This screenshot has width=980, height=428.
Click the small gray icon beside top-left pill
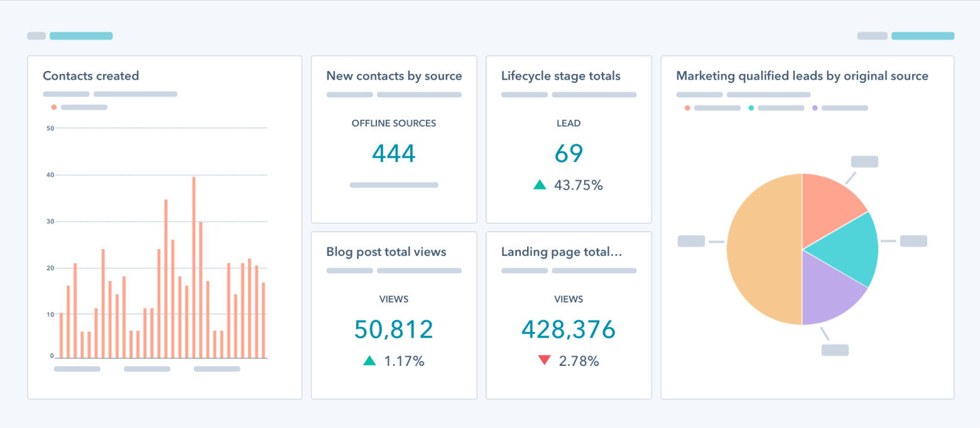coord(36,36)
